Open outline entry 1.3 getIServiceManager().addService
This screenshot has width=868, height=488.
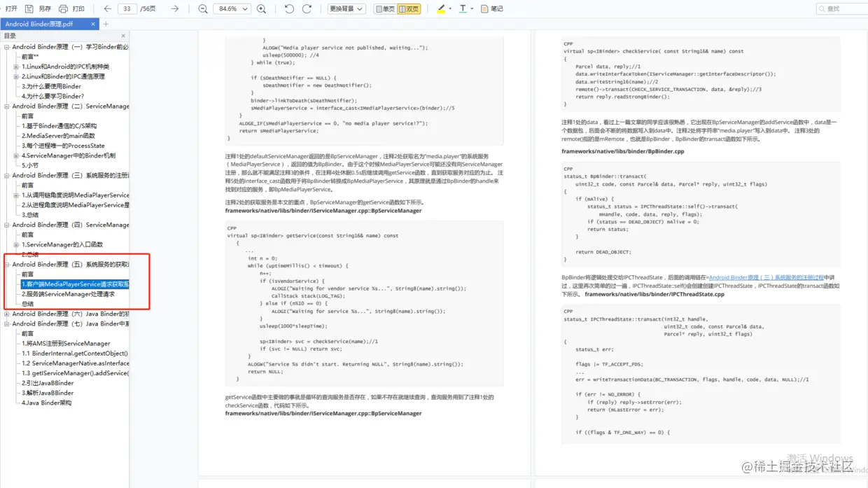[75, 373]
